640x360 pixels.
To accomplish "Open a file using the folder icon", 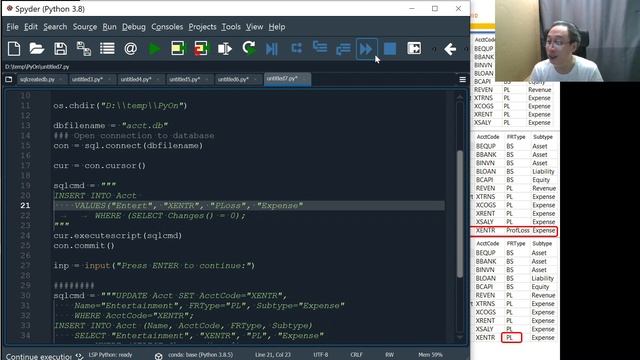I will point(37,49).
